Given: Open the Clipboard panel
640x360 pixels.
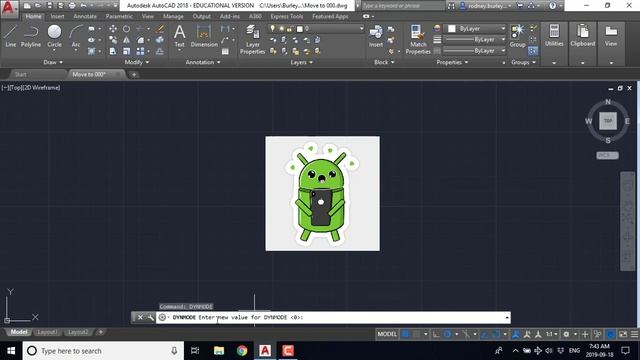Looking at the screenshot, I should 582,35.
